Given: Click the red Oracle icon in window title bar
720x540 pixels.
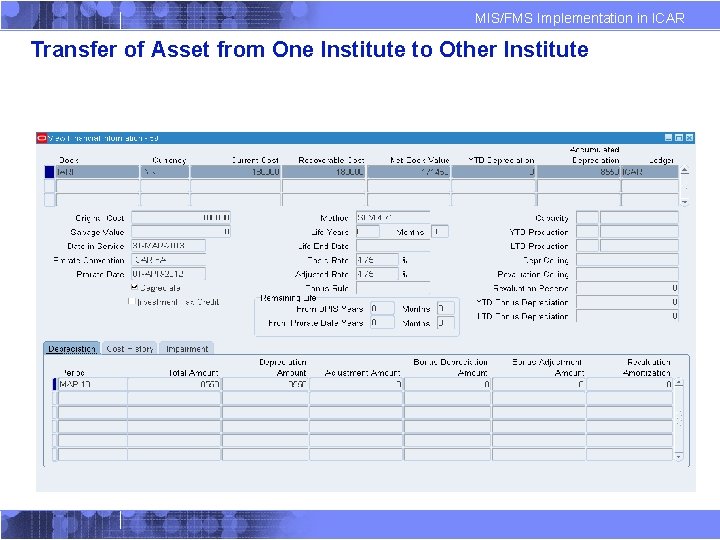Looking at the screenshot, I should pos(42,138).
